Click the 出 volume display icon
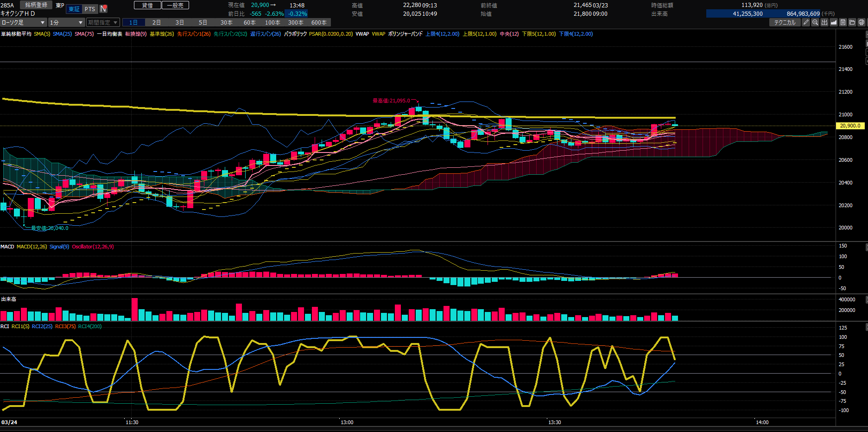868x432 pixels. click(824, 22)
